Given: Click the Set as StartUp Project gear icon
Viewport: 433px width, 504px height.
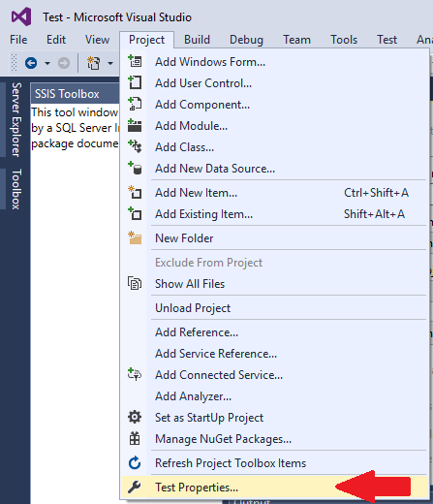Looking at the screenshot, I should click(x=135, y=417).
